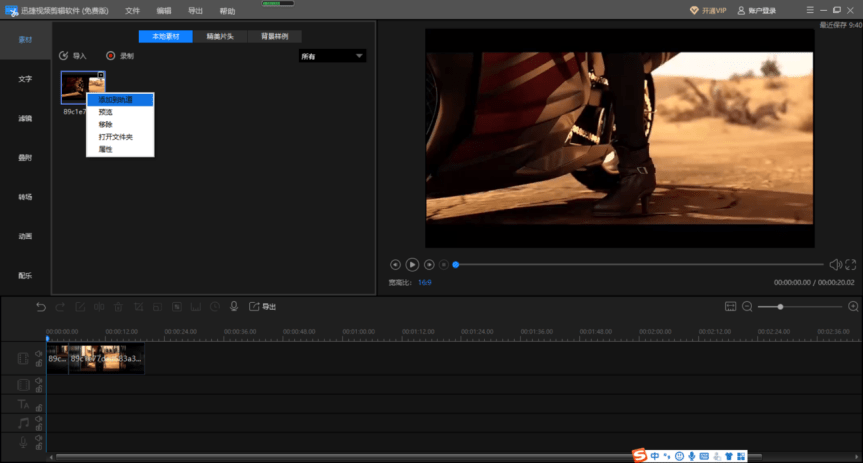Image resolution: width=863 pixels, height=463 pixels.
Task: Play the preview video
Action: click(412, 265)
